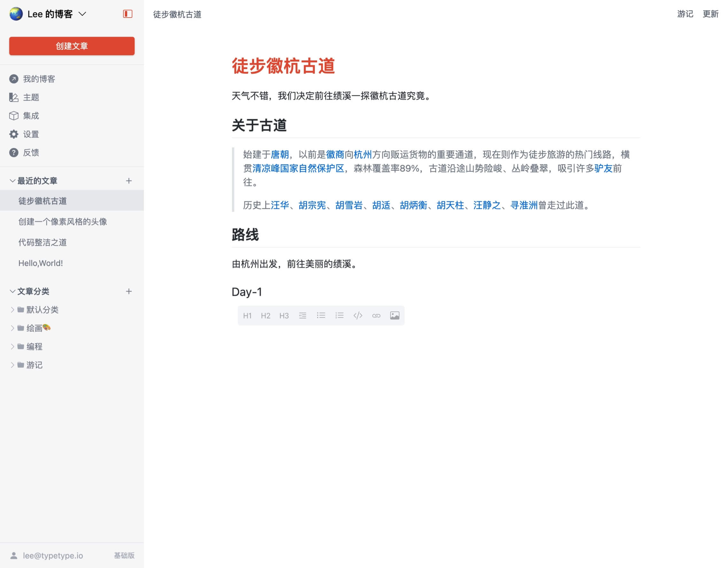Open the 主题 menu item
Screen dimensions: 728x568
point(31,97)
